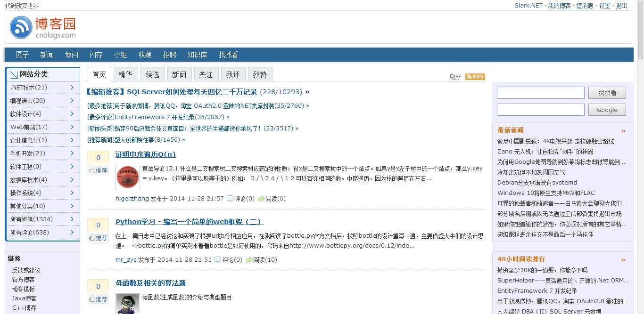The image size is (644, 314).
Task: Open news Windows 10将原生支持MKV和FLAC
Action: coord(546,193)
